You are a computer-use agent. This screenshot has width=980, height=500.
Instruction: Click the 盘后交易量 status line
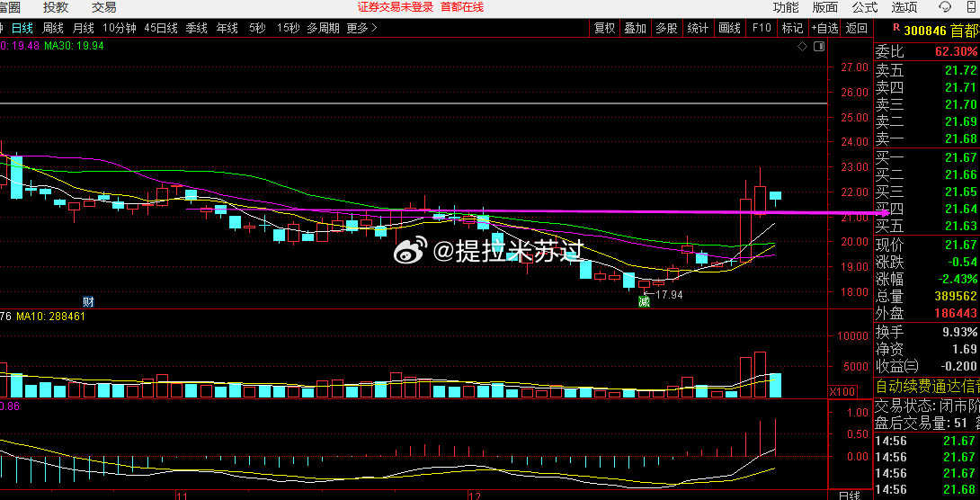(x=927, y=424)
